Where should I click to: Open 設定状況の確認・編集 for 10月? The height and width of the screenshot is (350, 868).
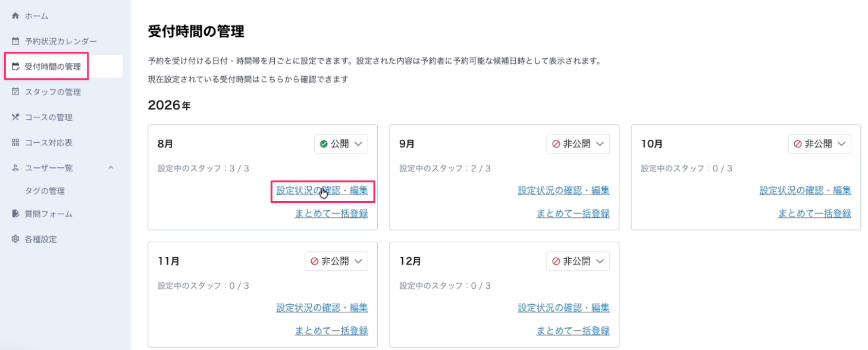[805, 190]
